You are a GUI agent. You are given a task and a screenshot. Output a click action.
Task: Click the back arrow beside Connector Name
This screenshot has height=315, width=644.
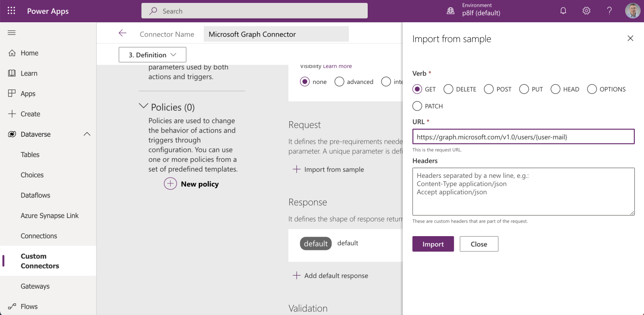click(122, 34)
